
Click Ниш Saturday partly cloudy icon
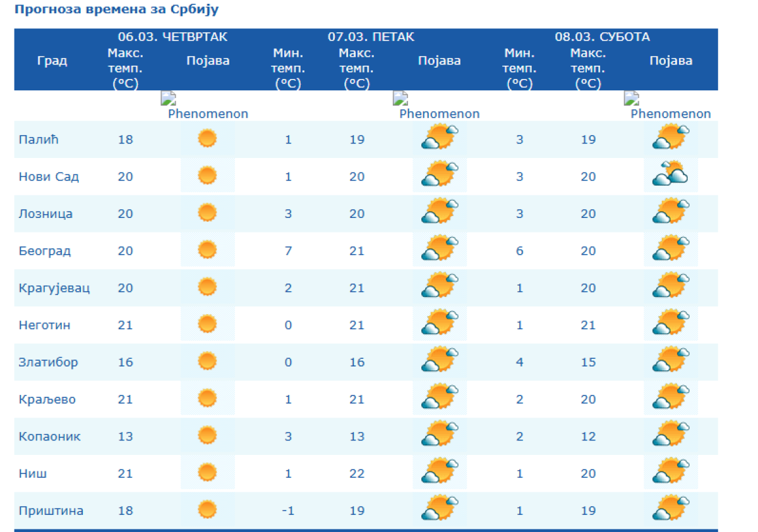point(671,473)
